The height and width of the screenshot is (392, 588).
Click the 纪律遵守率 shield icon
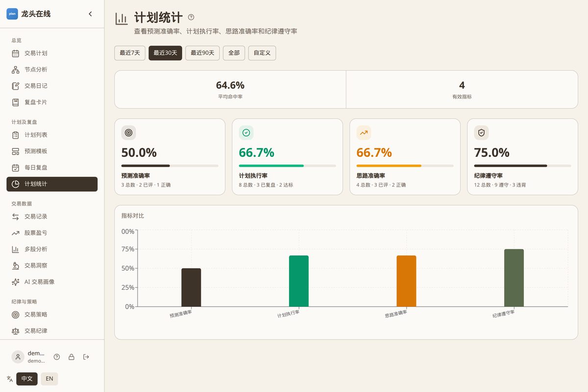(481, 133)
